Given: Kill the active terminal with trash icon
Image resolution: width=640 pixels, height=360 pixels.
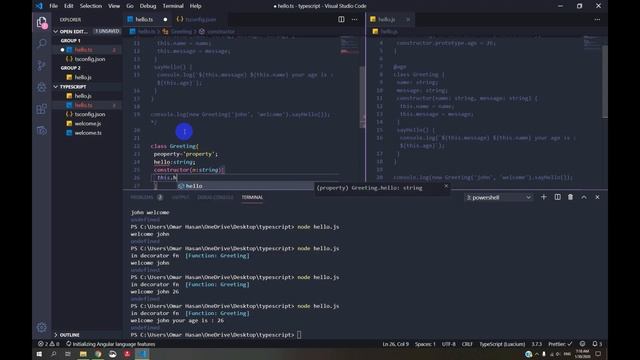Looking at the screenshot, I should tap(570, 197).
